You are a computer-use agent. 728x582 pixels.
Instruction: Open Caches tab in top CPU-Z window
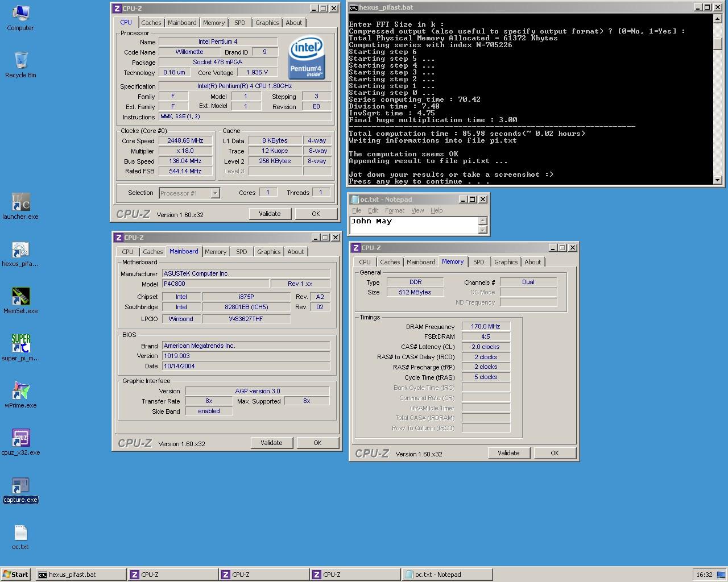click(x=151, y=23)
